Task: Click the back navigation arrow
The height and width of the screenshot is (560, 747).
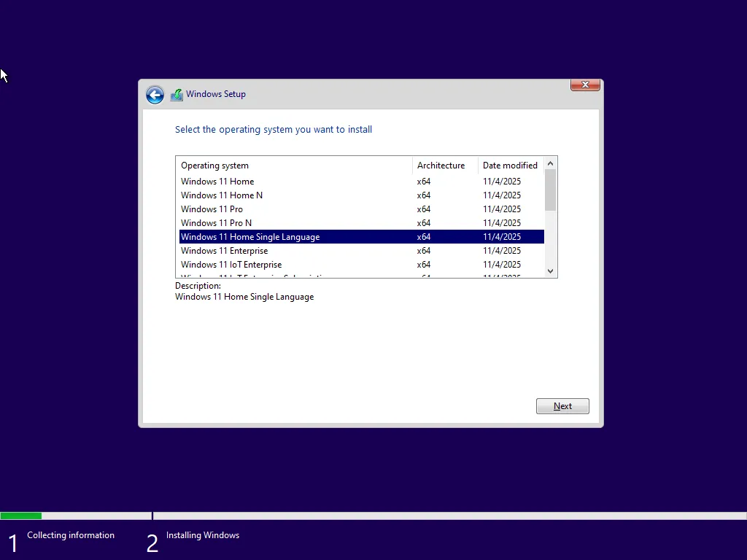Action: click(x=155, y=95)
